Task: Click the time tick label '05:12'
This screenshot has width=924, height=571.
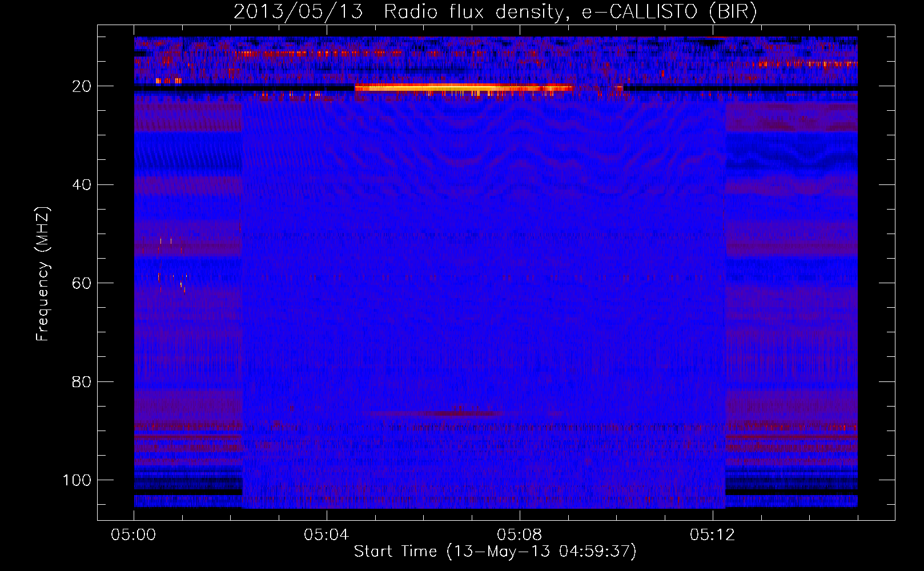Action: [713, 535]
